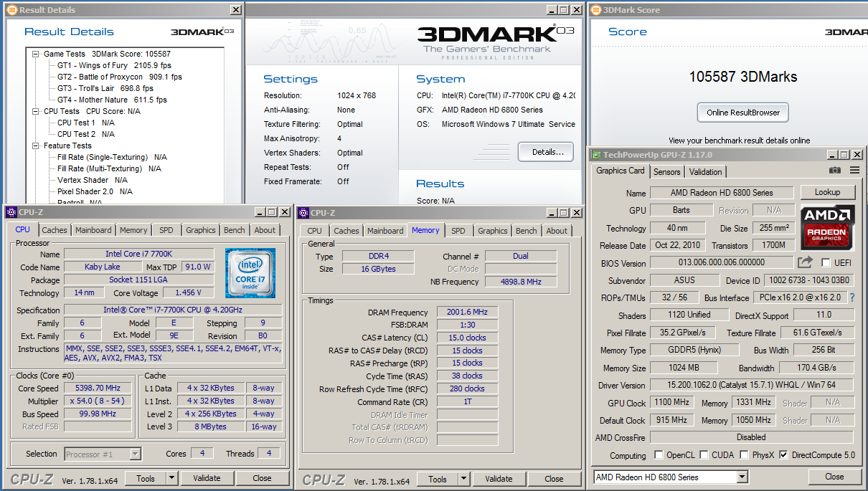Switch to Validation tab in GPU-Z
Viewport: 868px width, 491px height.
click(706, 172)
